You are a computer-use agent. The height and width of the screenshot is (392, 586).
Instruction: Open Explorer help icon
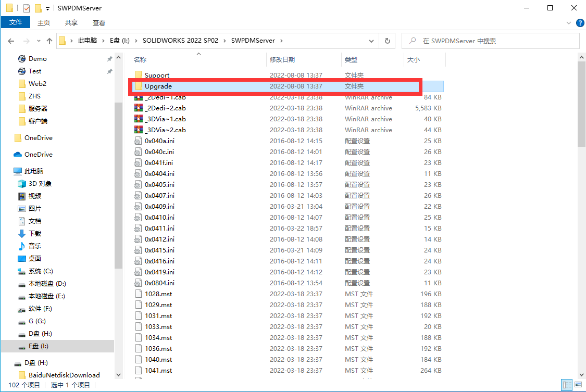tap(580, 23)
